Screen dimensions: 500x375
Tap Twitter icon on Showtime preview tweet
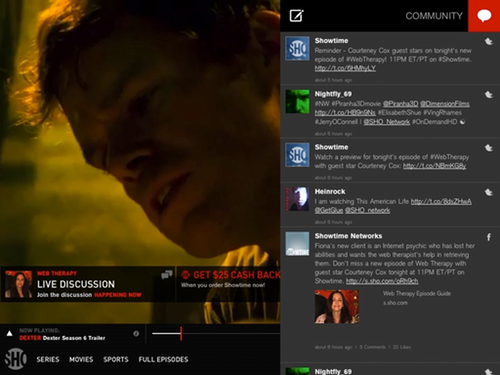pyautogui.click(x=489, y=148)
